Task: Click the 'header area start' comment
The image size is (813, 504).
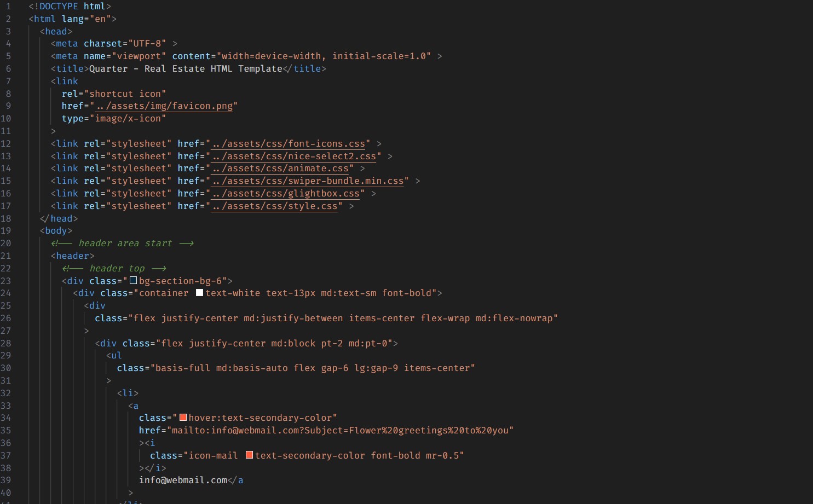Action: (x=125, y=244)
